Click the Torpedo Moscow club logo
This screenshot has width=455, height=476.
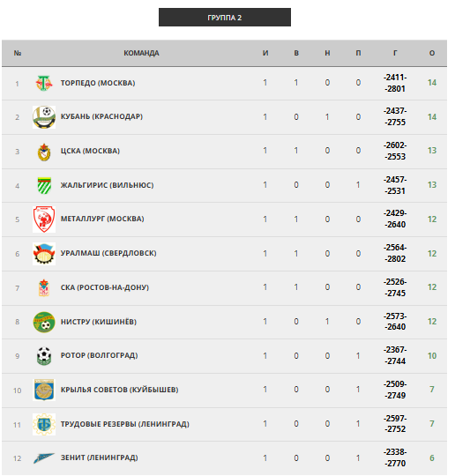44,83
